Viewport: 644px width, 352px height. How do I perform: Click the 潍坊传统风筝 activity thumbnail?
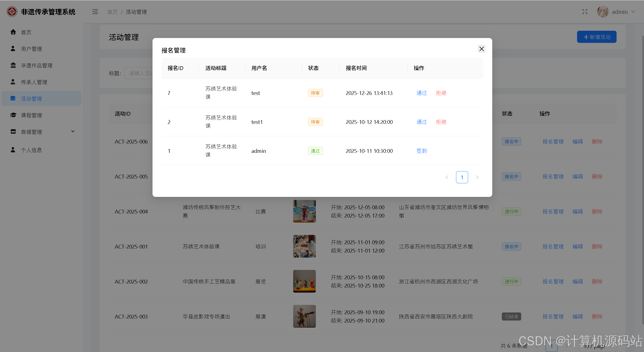coord(304,211)
